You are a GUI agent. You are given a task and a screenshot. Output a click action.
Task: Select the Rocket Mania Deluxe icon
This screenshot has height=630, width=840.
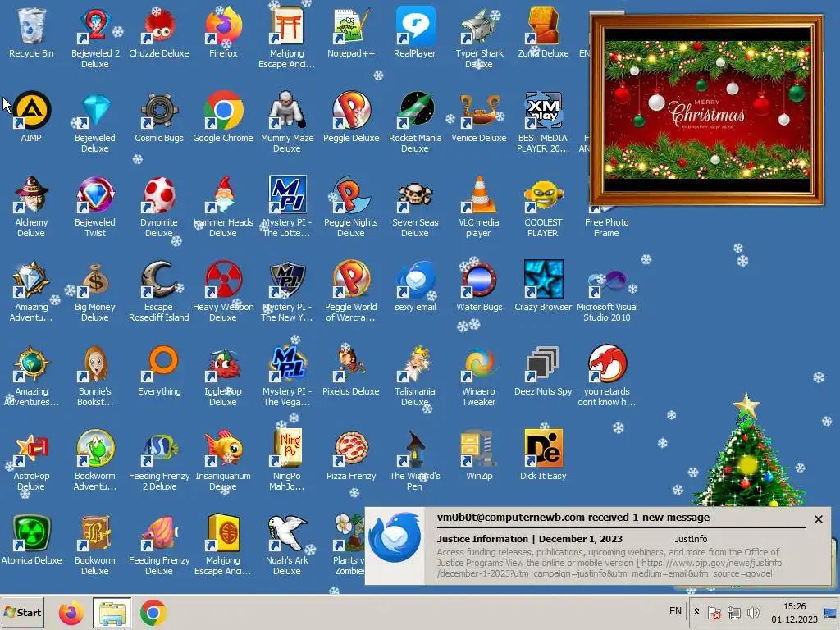(x=414, y=121)
